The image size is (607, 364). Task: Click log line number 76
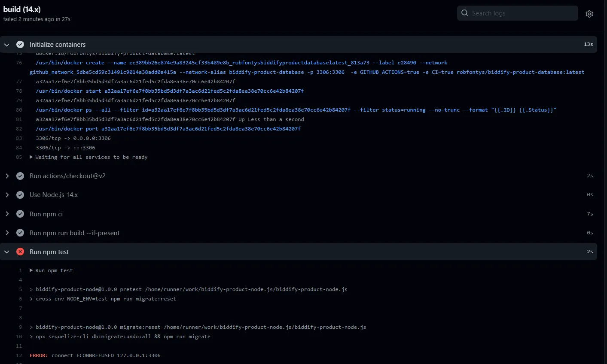[19, 63]
